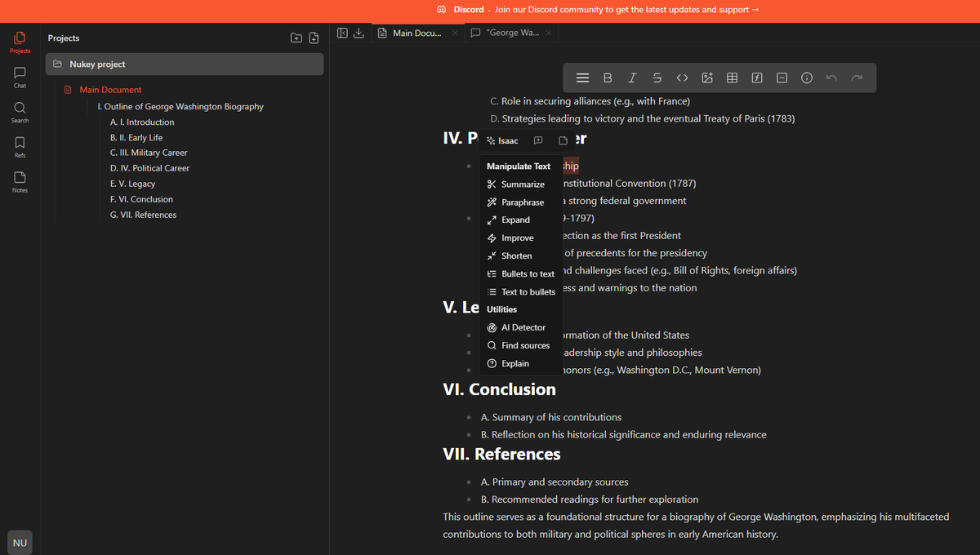Click the insert image toolbar icon
980x555 pixels.
pyautogui.click(x=707, y=78)
